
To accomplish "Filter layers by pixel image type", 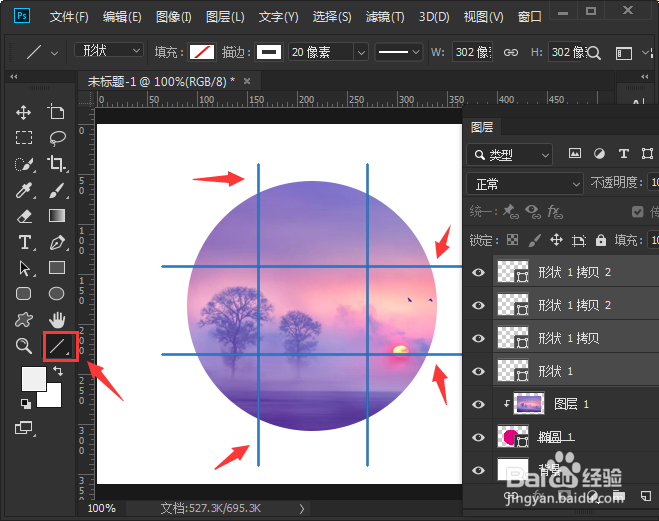I will (x=575, y=153).
